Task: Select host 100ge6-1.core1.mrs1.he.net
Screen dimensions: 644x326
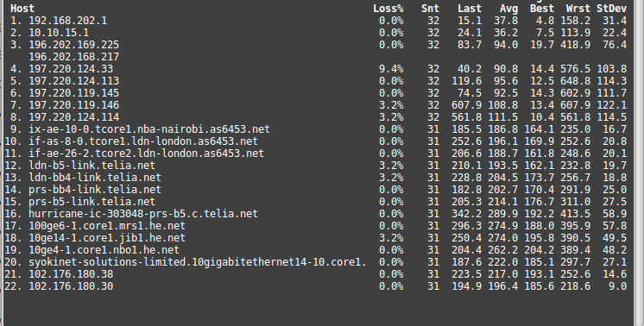Action: [x=107, y=226]
